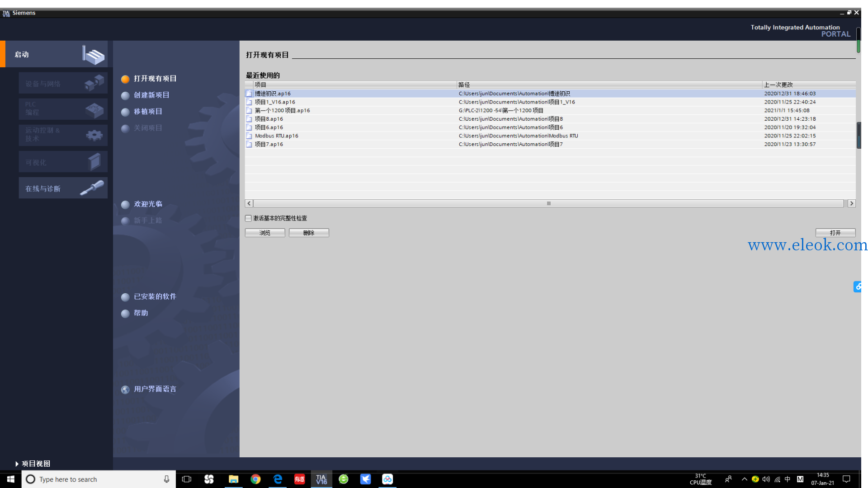Click file icon of 项目1_V16.ap16
This screenshot has width=868, height=488.
click(249, 102)
